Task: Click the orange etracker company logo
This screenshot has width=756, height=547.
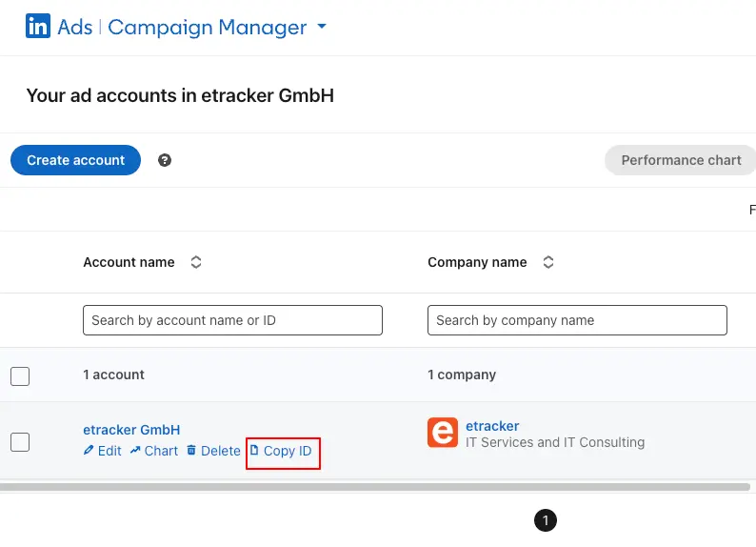Action: 443,433
